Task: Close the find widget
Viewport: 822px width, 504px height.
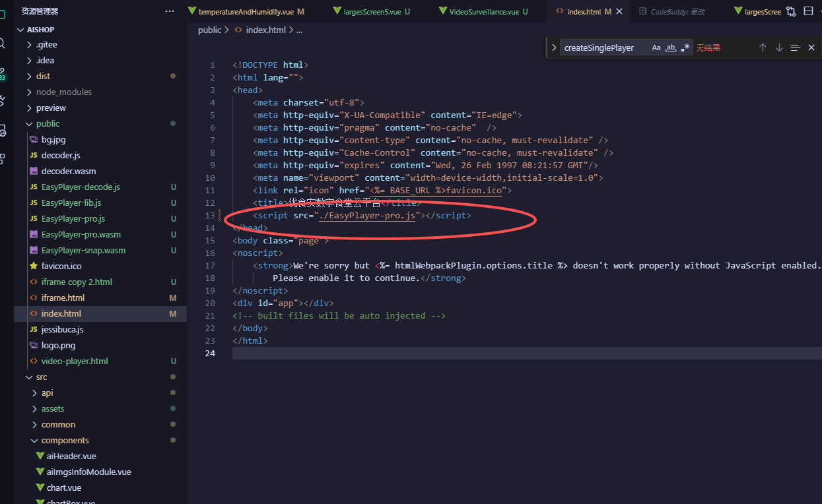Action: [x=811, y=47]
